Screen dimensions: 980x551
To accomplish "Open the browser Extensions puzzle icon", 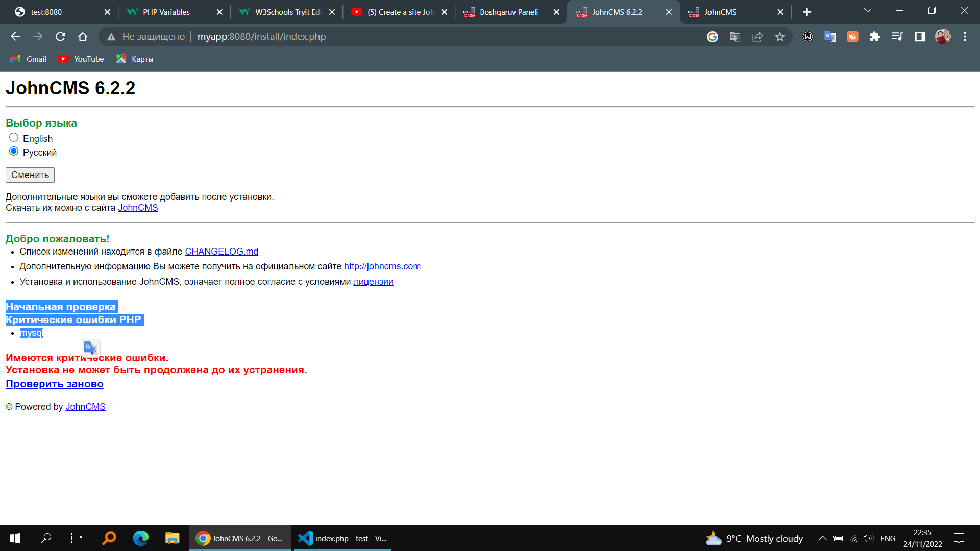I will point(875,36).
